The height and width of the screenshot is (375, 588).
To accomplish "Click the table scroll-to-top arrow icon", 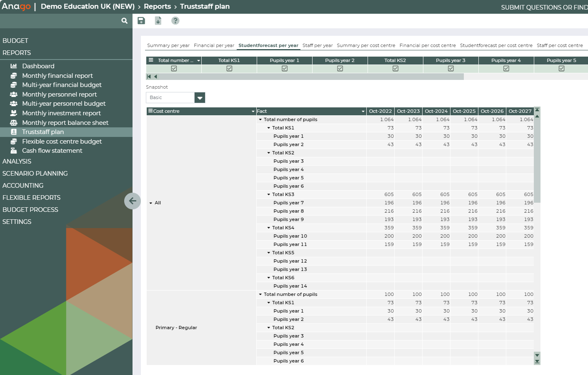I will [537, 110].
